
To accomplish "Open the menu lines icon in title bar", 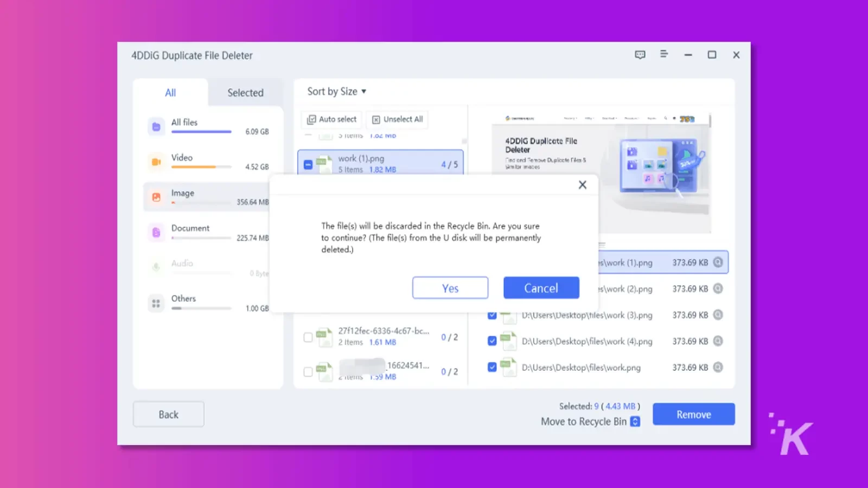I will [664, 54].
